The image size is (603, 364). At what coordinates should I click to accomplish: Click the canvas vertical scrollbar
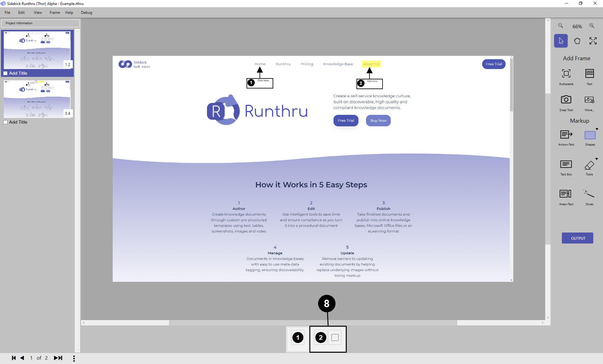[548, 169]
